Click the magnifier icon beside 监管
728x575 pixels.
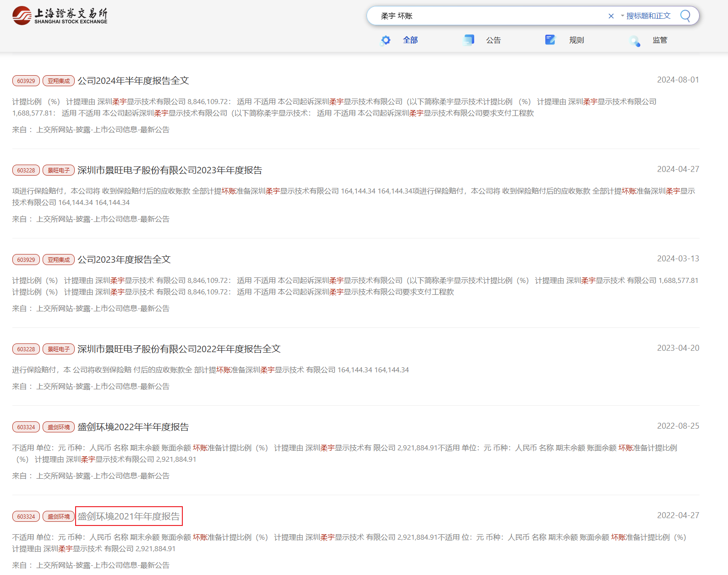pyautogui.click(x=635, y=41)
